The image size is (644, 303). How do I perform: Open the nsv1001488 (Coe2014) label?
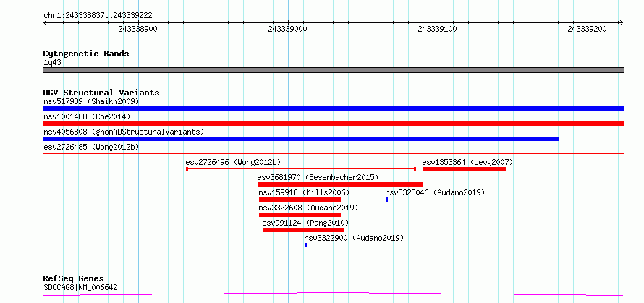87,116
